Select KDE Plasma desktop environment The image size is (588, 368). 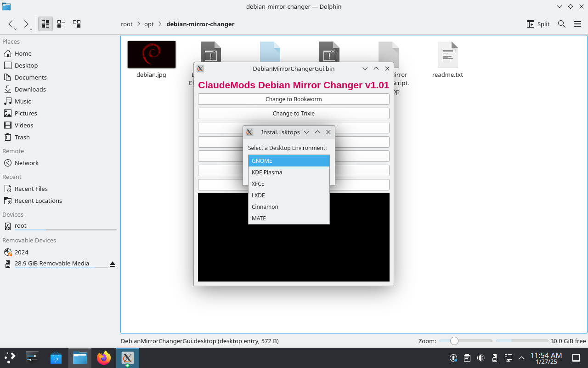(x=289, y=172)
